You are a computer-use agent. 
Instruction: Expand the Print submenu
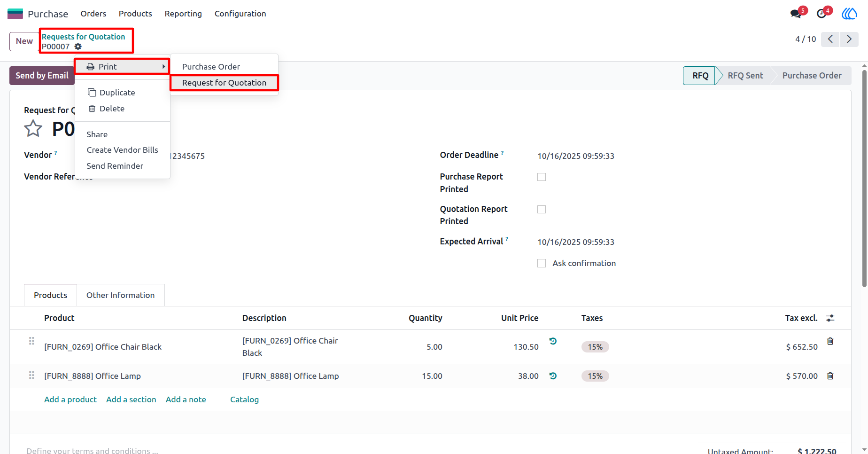[x=122, y=67]
